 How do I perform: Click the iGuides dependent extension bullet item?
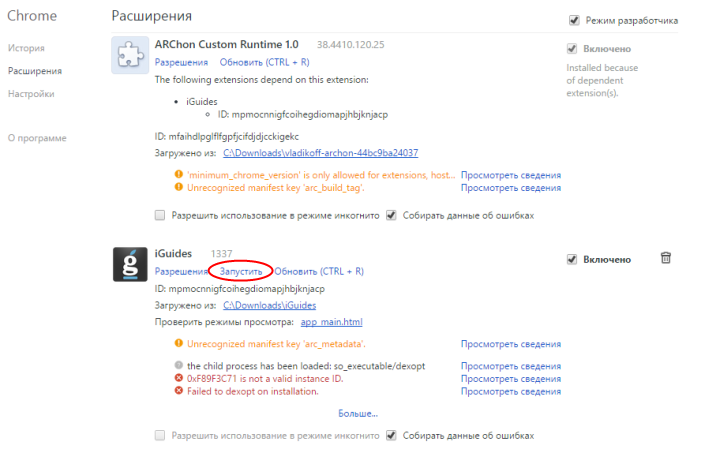point(202,101)
